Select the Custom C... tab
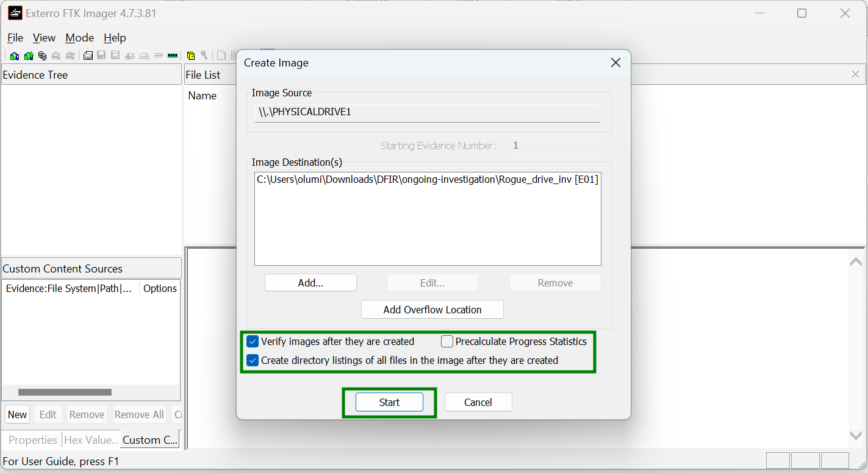Viewport: 868px width, 473px height. click(x=150, y=440)
